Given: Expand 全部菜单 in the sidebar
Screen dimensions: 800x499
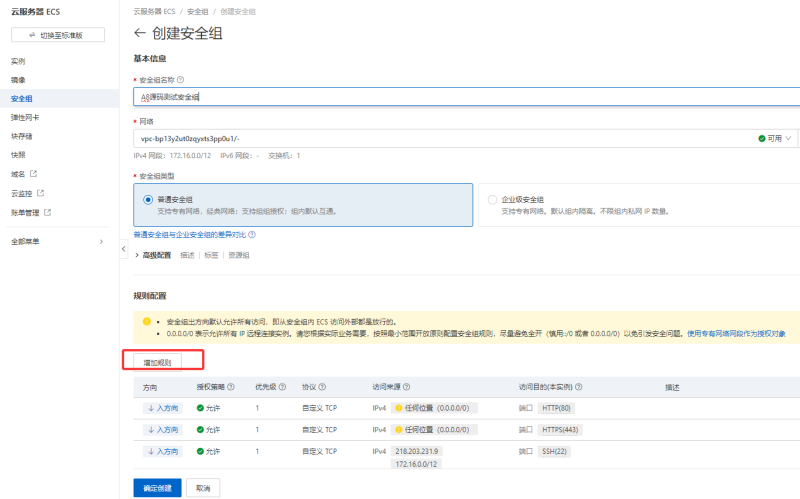Looking at the screenshot, I should pos(57,241).
